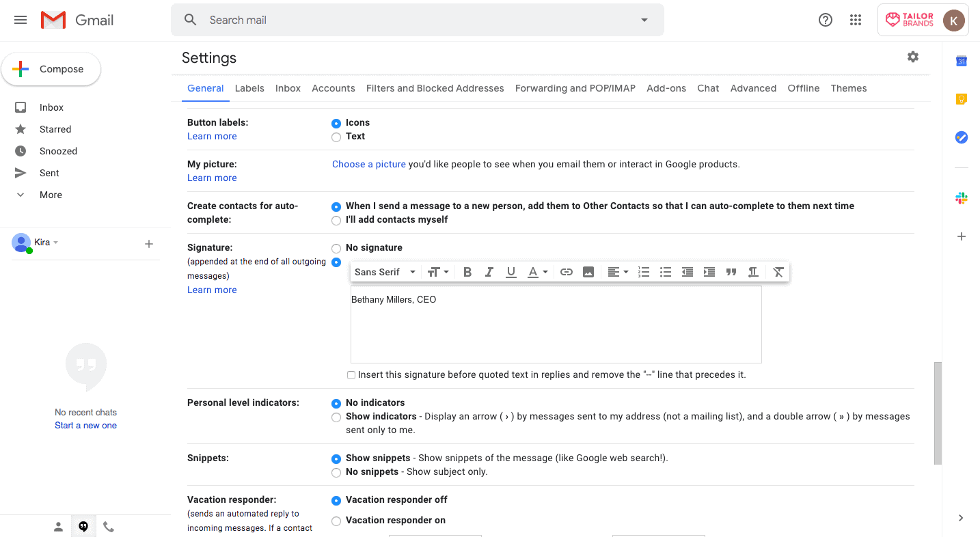The height and width of the screenshot is (537, 980).
Task: Switch to the Accounts settings tab
Action: click(x=334, y=88)
